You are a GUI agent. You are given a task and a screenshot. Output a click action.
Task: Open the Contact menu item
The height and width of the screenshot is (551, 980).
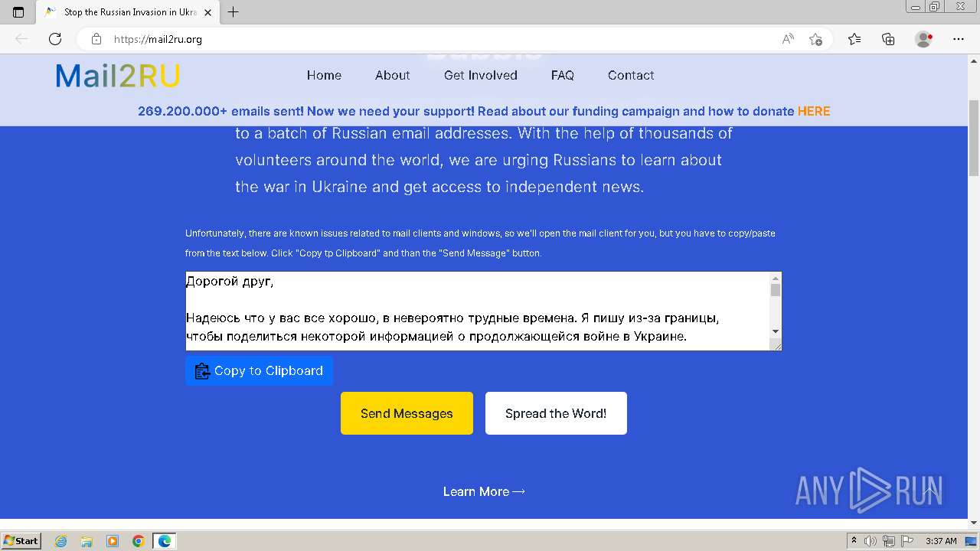coord(631,75)
